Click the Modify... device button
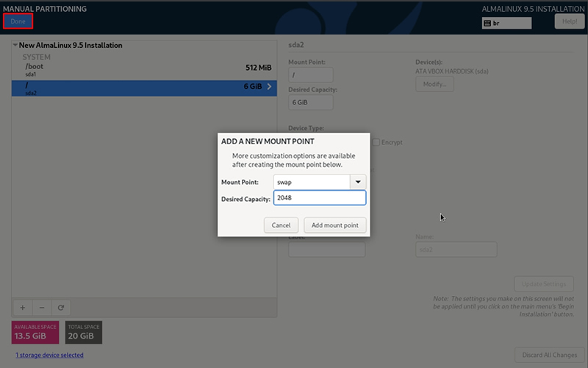 click(434, 84)
